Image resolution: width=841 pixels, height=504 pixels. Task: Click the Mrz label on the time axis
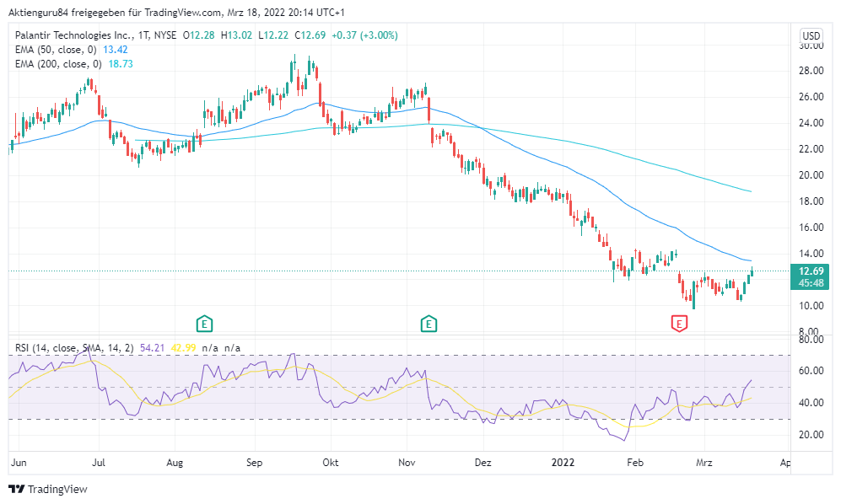[704, 463]
